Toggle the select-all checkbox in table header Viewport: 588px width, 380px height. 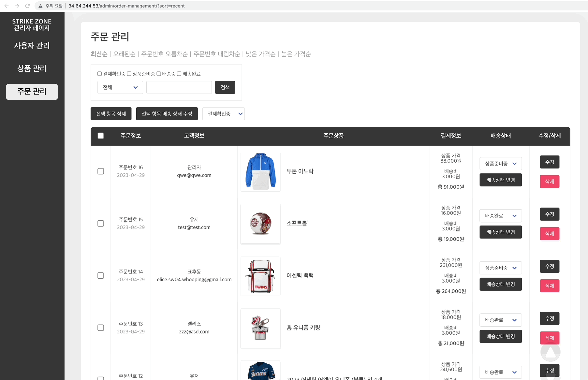point(101,136)
